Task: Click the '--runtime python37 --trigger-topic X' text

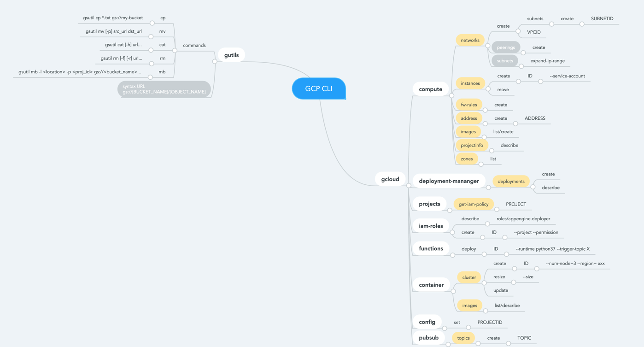Action: [552, 249]
